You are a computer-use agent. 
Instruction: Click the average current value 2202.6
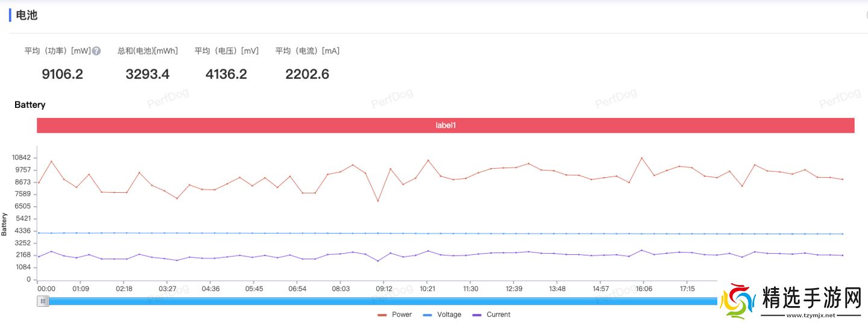[x=307, y=74]
